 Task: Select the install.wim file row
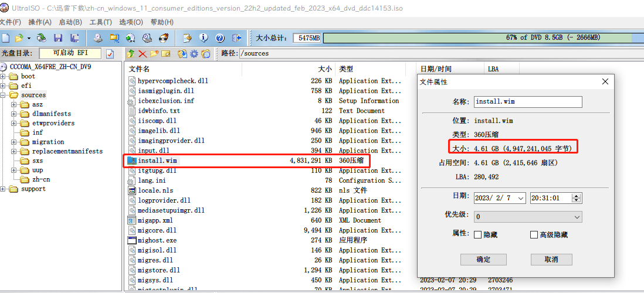(x=246, y=161)
